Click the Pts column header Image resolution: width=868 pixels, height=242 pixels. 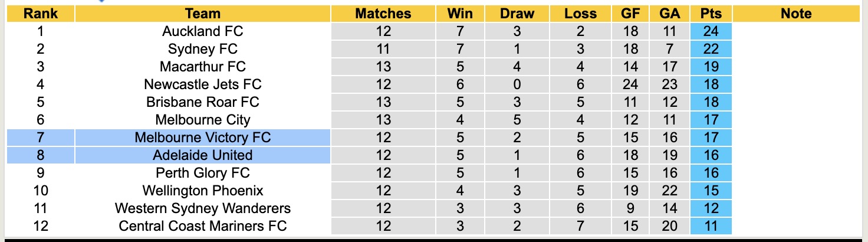tap(711, 14)
